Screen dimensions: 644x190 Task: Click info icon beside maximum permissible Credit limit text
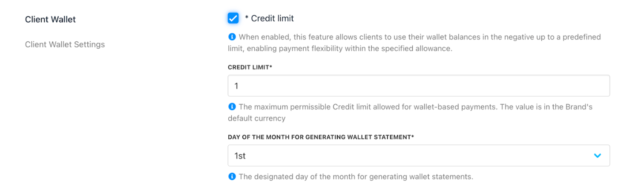coord(232,107)
